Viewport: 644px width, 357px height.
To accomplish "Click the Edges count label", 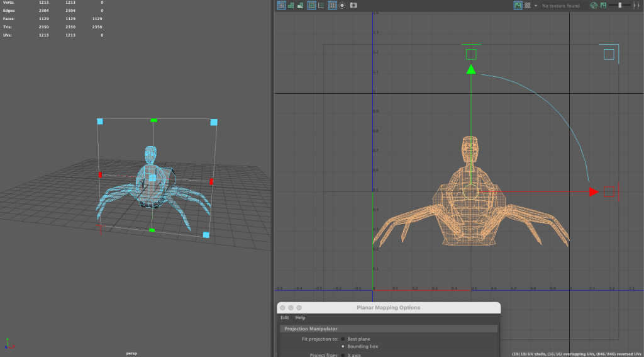I will coord(9,11).
